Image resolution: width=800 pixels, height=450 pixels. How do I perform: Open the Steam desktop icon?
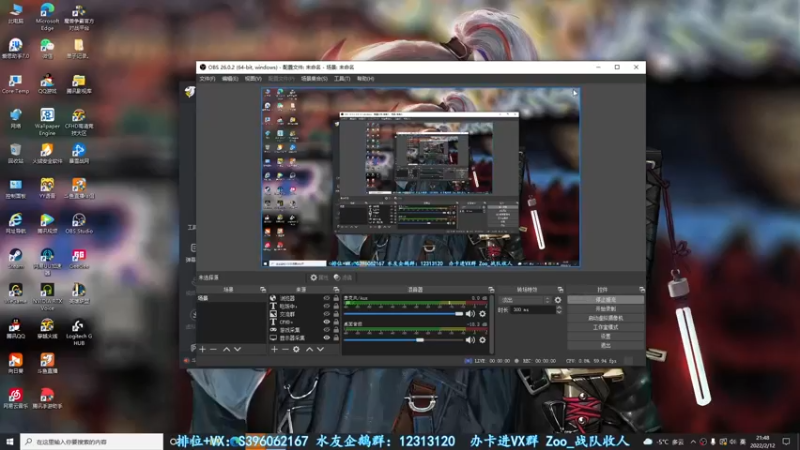tap(15, 259)
